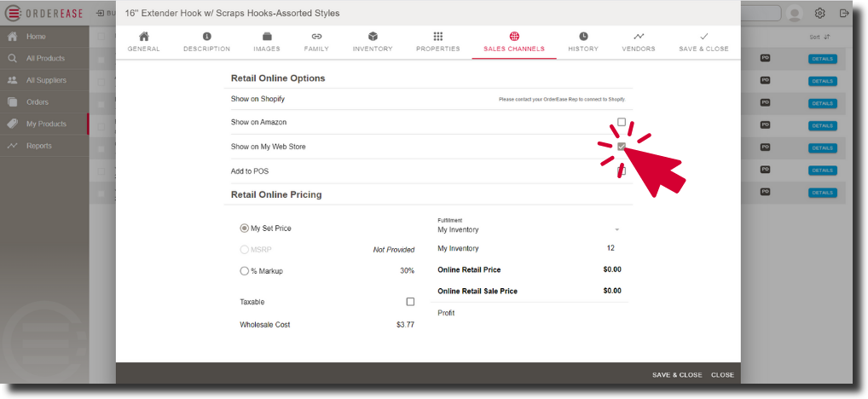Image resolution: width=868 pixels, height=399 pixels.
Task: Click the first PO badge in the list
Action: [765, 58]
